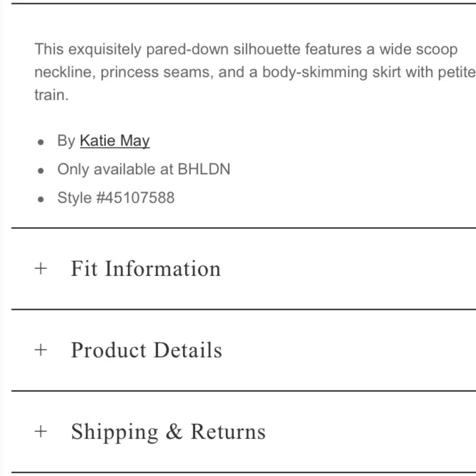
Task: Open the Shipping & Returns section heading
Action: (168, 432)
